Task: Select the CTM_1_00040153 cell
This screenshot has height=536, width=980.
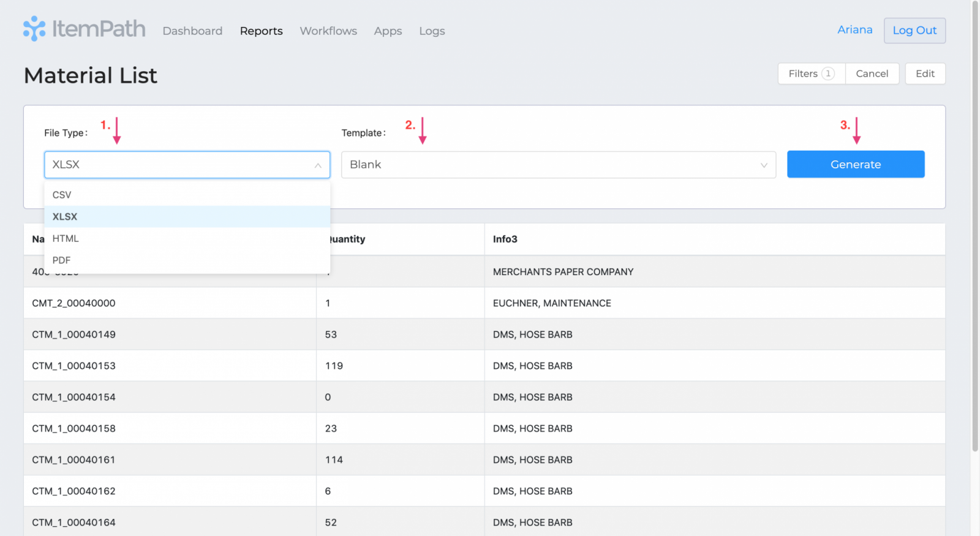Action: [x=170, y=366]
